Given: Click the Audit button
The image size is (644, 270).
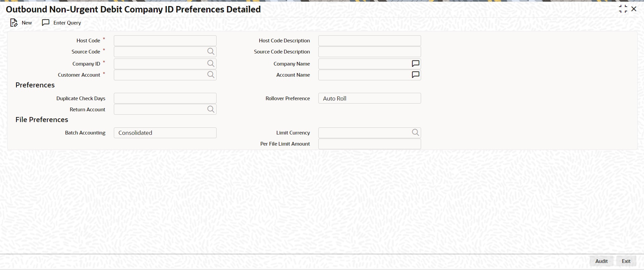Looking at the screenshot, I should [x=601, y=261].
